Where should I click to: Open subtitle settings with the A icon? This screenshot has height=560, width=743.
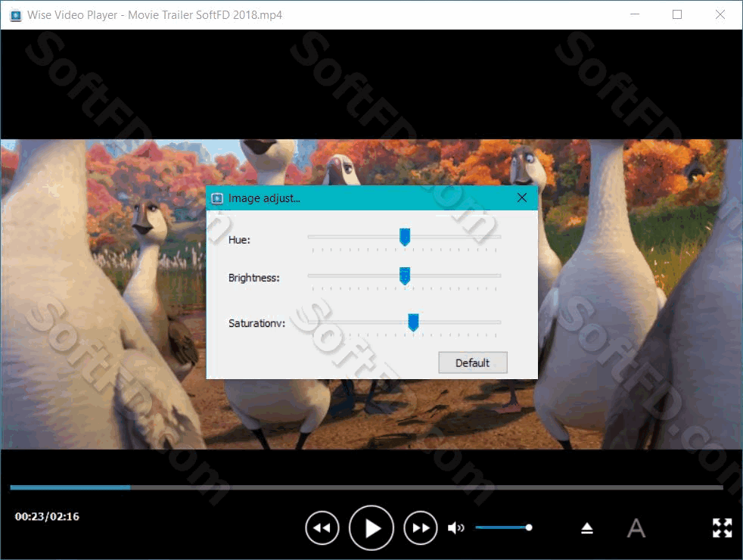tap(636, 527)
